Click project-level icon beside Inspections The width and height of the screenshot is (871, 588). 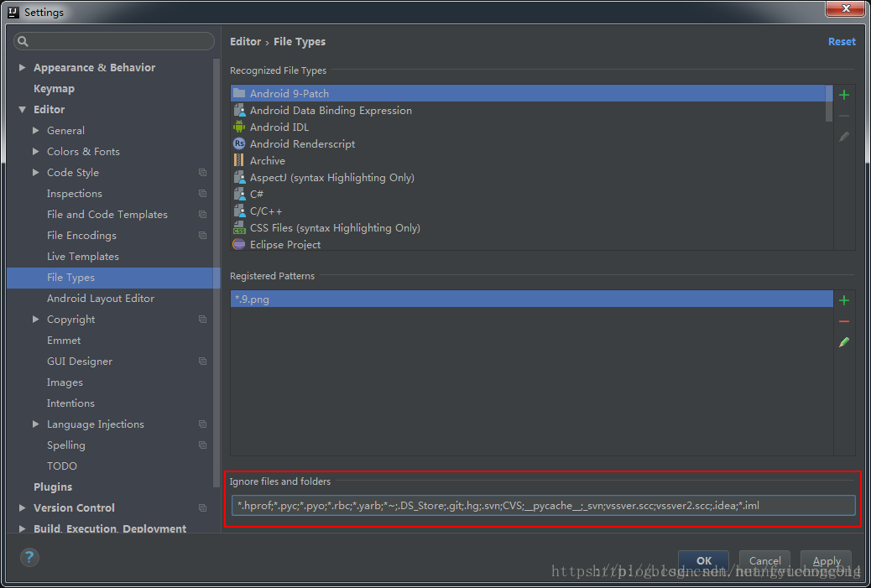point(203,194)
